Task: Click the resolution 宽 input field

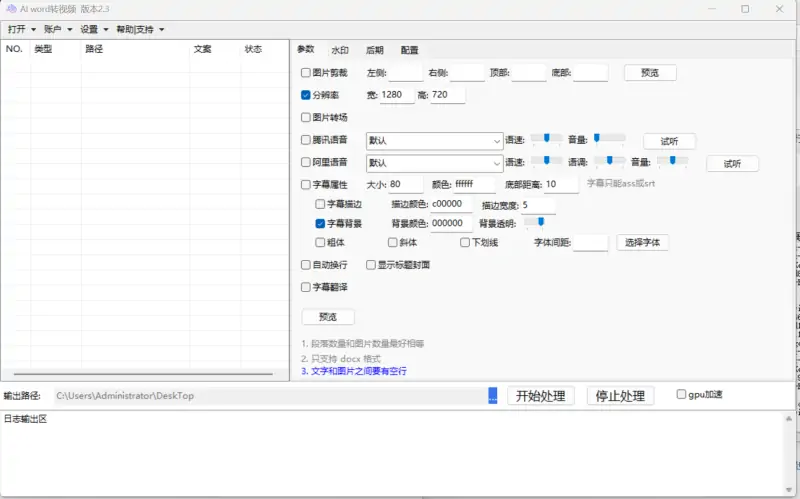Action: tap(397, 96)
